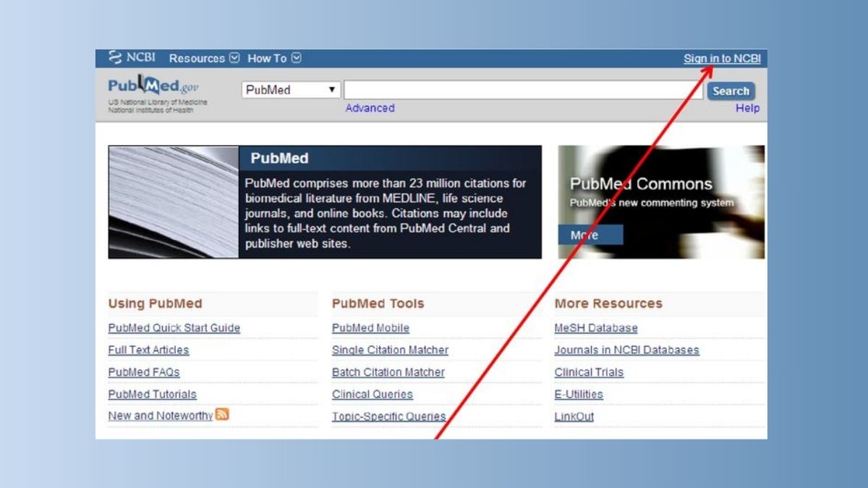The width and height of the screenshot is (868, 488).
Task: Open the Clinical Queries link
Action: tap(373, 394)
